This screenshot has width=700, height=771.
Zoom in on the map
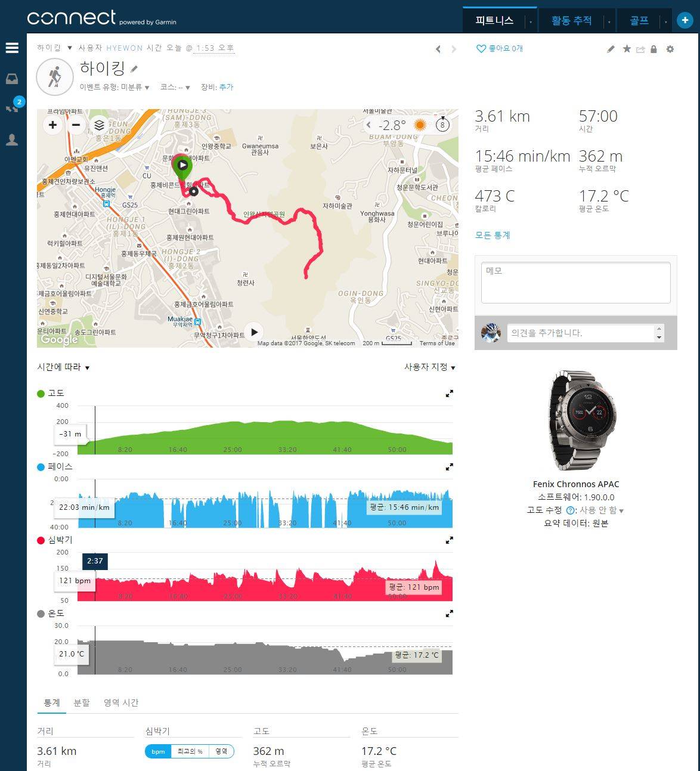53,125
